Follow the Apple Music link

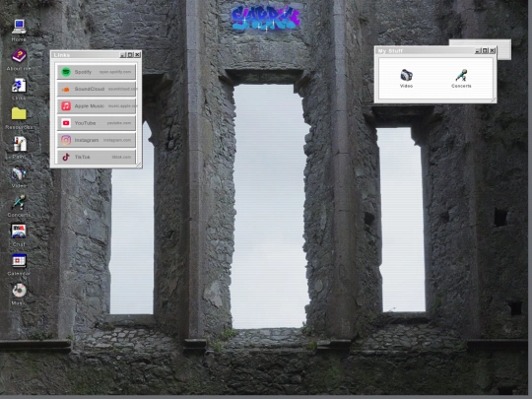tap(97, 105)
